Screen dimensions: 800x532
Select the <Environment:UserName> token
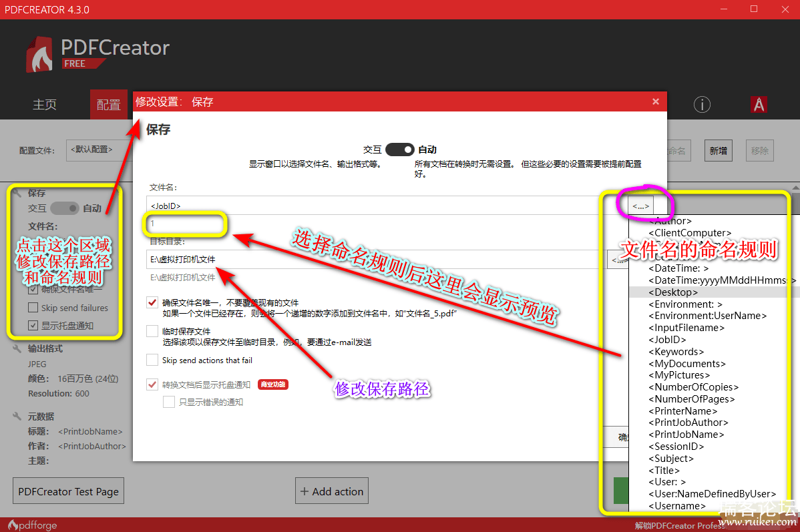(708, 316)
